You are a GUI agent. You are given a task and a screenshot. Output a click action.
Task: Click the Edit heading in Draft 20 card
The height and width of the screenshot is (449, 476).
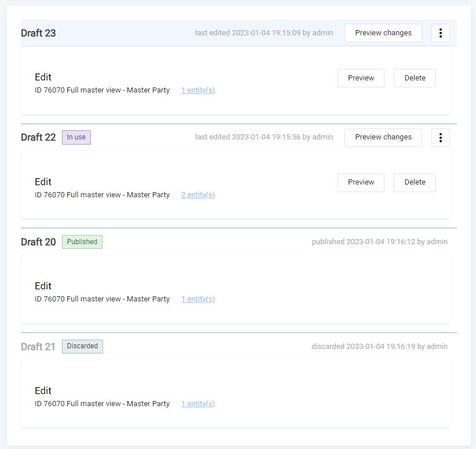(43, 286)
